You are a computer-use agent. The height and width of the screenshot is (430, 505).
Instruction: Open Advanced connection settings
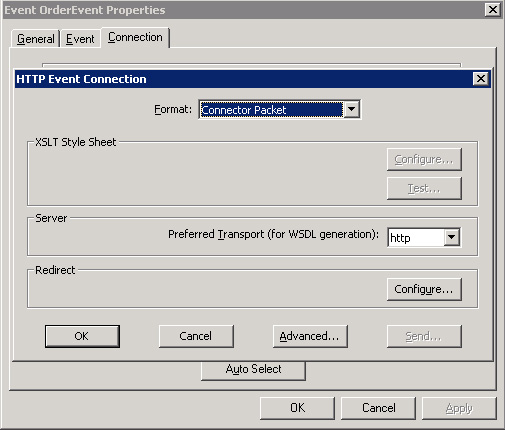click(x=310, y=336)
